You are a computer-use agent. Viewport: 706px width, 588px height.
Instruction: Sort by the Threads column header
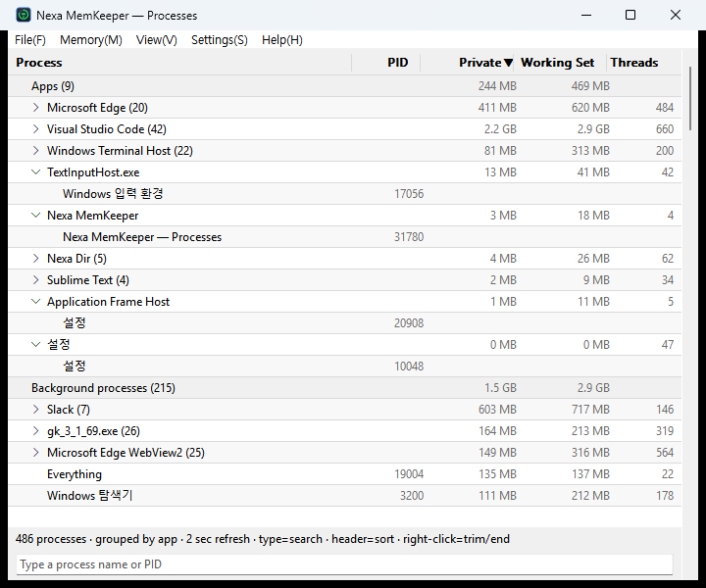pos(643,63)
